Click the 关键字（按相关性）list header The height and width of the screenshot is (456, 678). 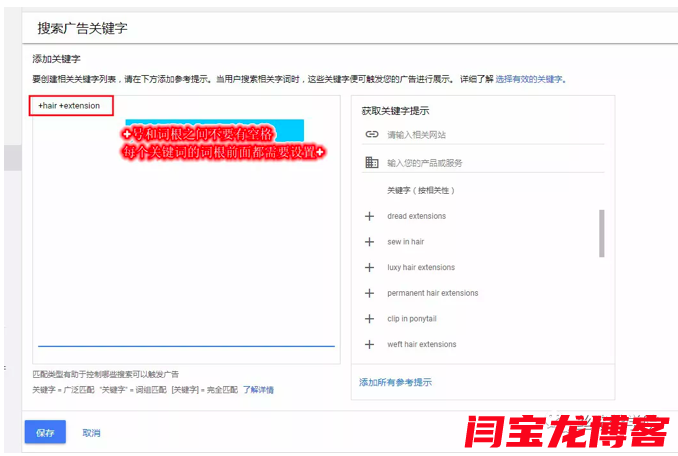click(x=420, y=190)
